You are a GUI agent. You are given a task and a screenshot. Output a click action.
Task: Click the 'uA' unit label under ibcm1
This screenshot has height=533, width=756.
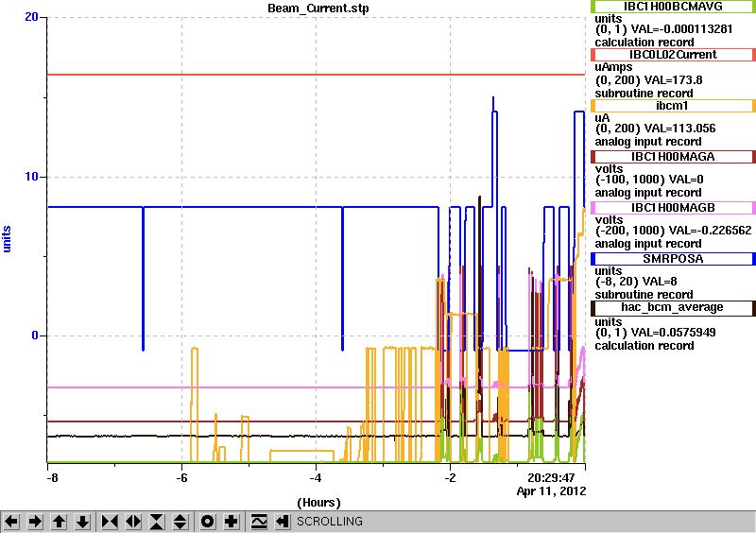click(602, 118)
